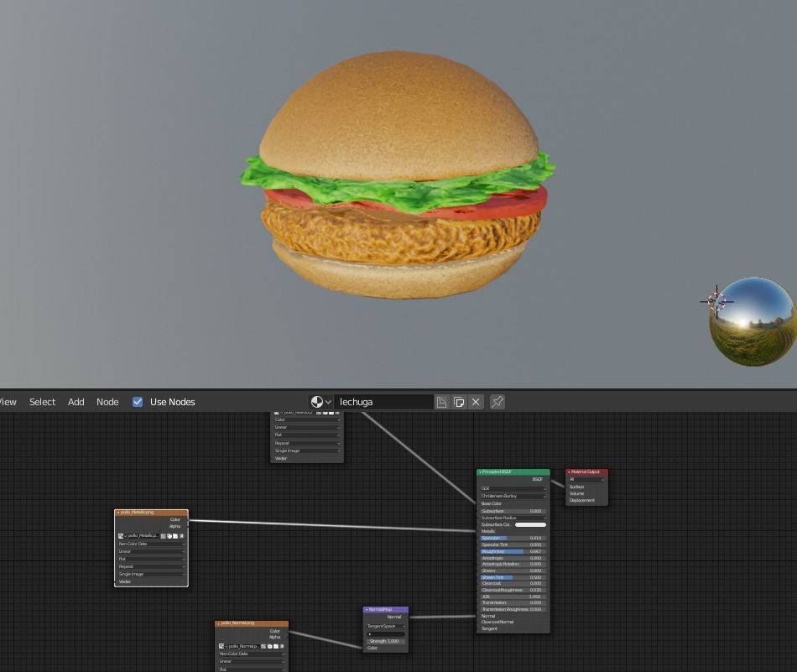Click the Subsurface value field 0.000
Image resolution: width=797 pixels, height=672 pixels.
[513, 512]
